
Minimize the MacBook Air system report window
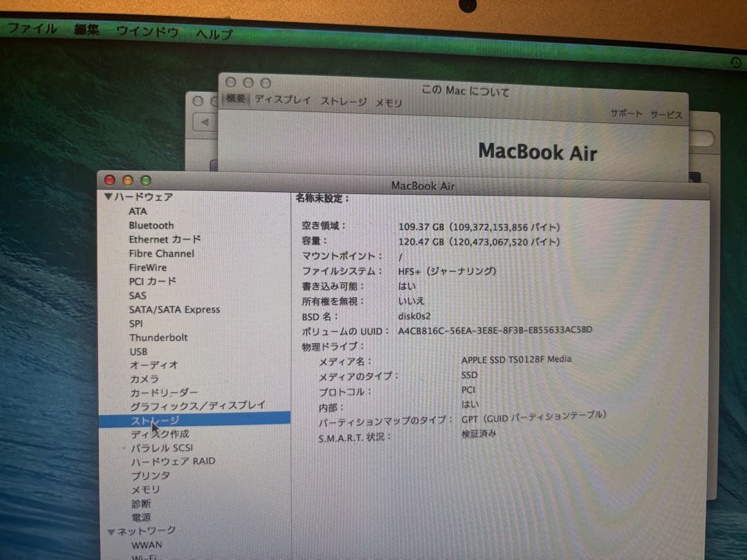pos(128,180)
